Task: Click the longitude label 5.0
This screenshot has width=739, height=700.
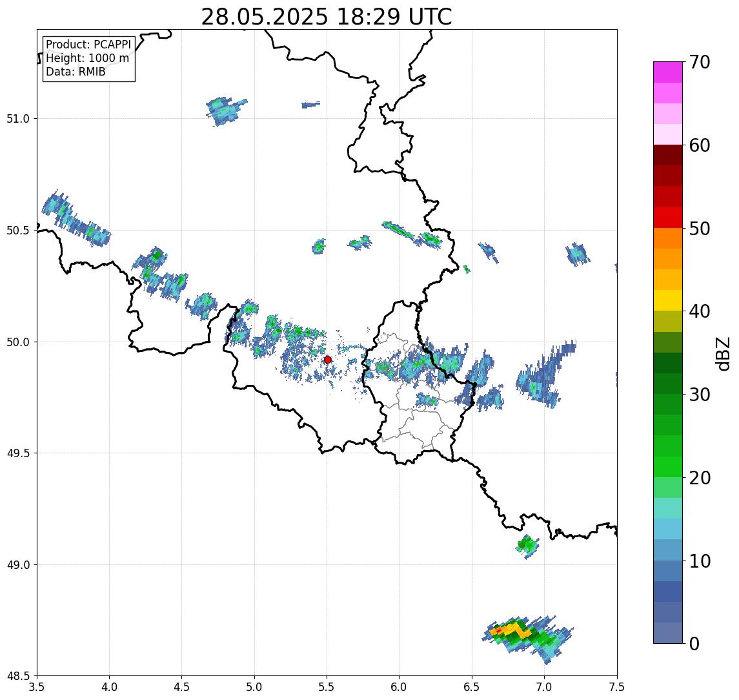Action: (254, 687)
